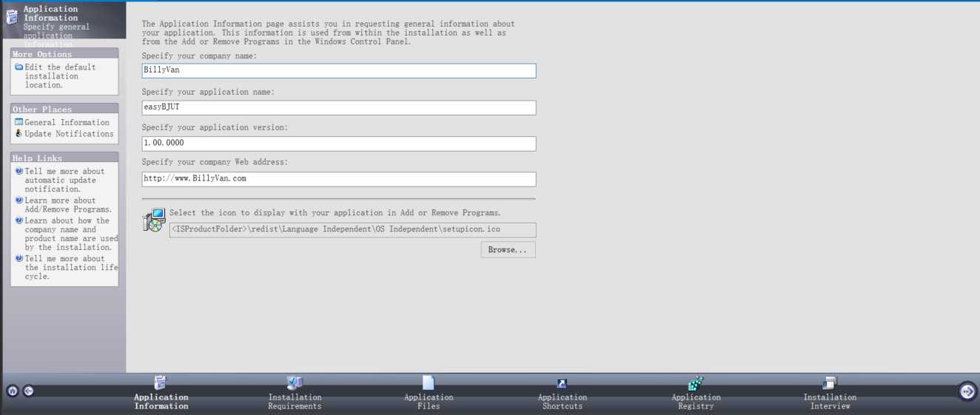
Task: Open Learn more about Add/Remove Programs
Action: (x=68, y=205)
